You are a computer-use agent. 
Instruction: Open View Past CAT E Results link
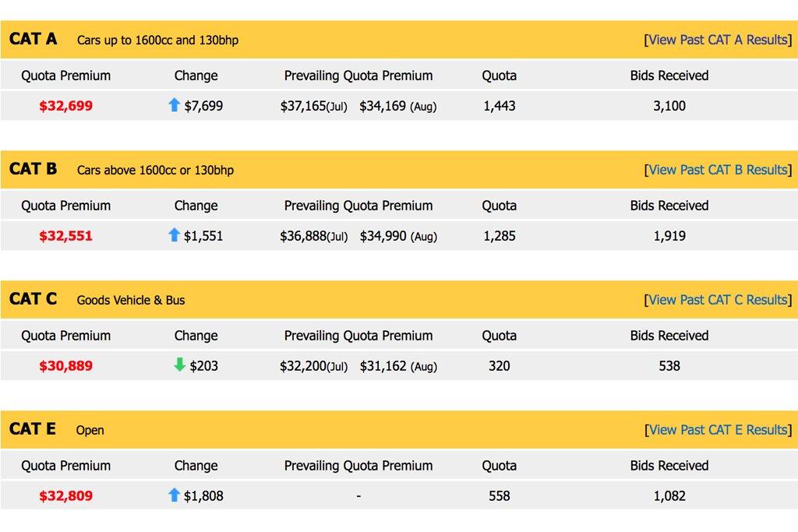tap(717, 430)
